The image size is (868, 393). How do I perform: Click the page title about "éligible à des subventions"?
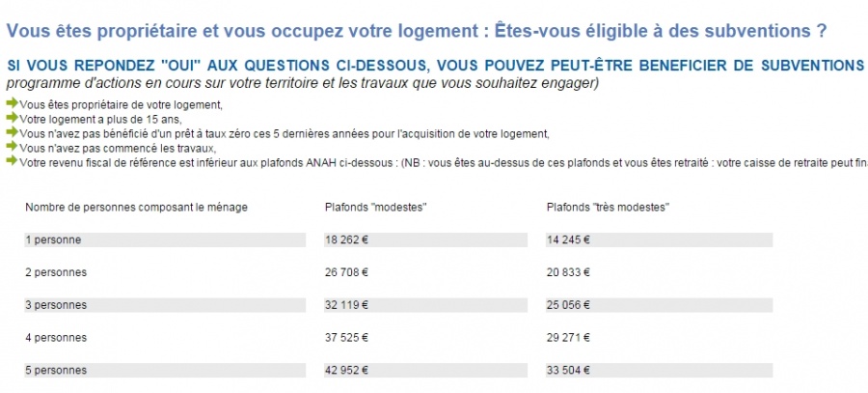[416, 31]
